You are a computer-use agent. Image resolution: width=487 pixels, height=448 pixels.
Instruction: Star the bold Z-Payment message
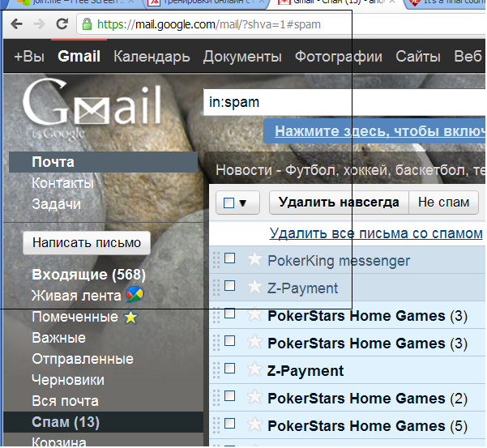254,369
